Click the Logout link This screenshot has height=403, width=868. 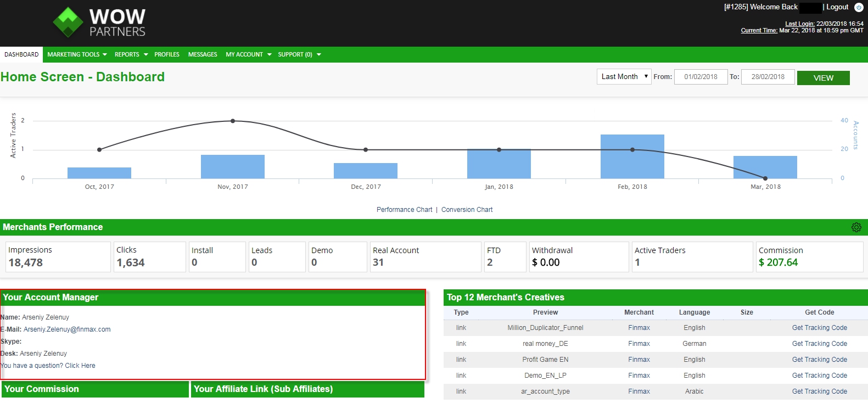(x=837, y=7)
